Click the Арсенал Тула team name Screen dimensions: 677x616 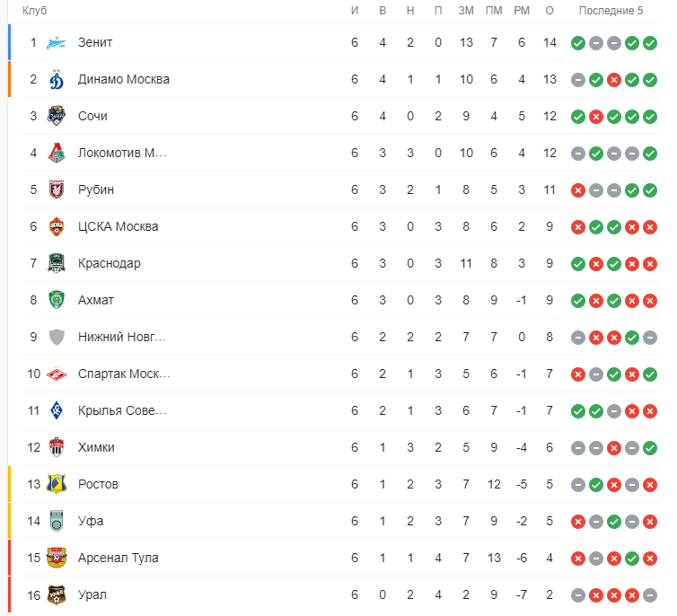[x=119, y=558]
